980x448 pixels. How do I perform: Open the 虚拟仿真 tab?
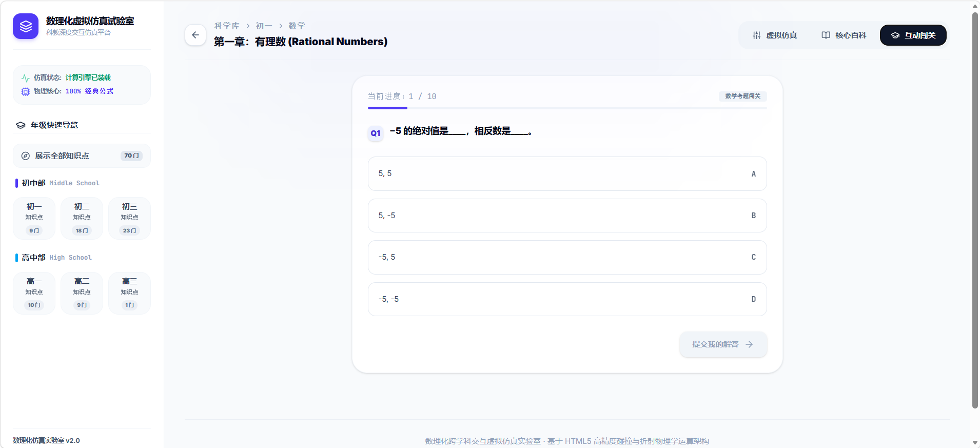pos(775,35)
